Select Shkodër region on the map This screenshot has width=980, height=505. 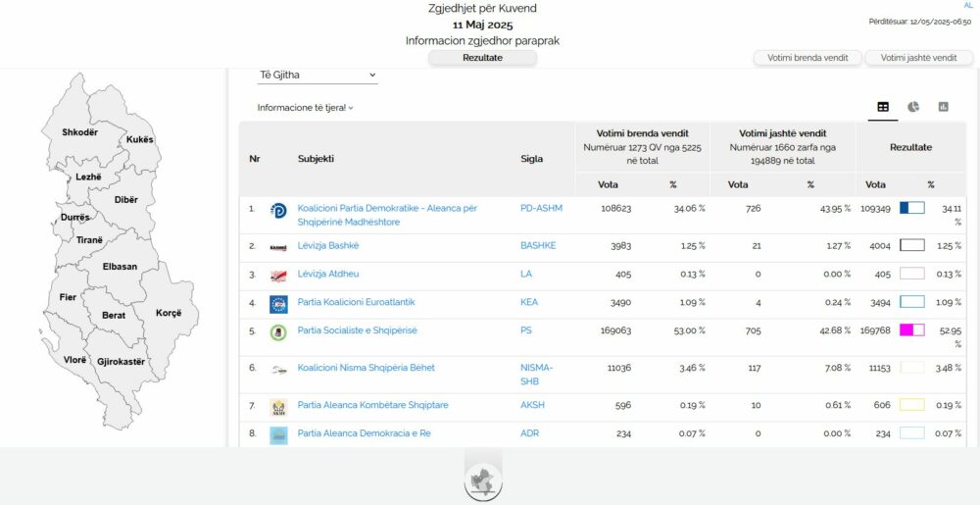pos(79,132)
